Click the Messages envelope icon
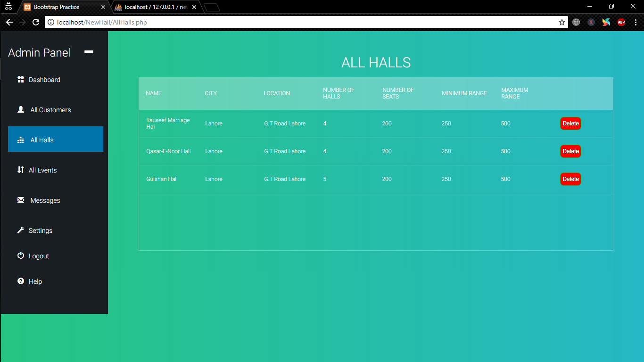The height and width of the screenshot is (362, 644). coord(21,200)
